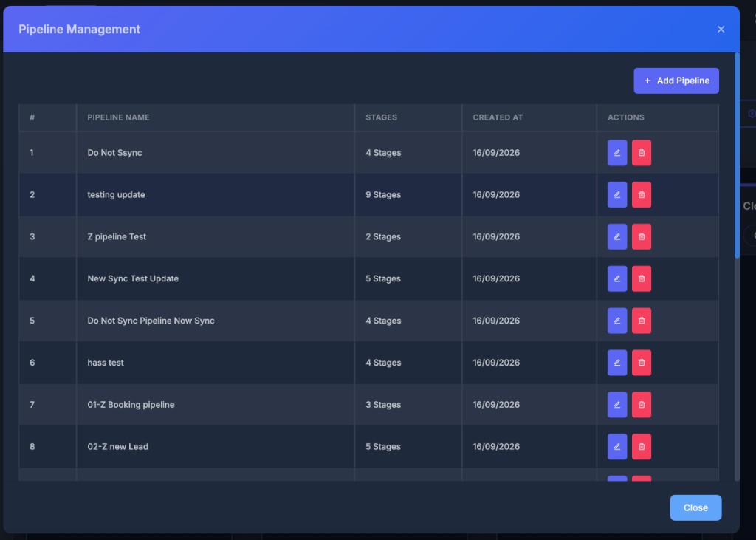Delete the hass test pipeline
756x540 pixels.
642,363
